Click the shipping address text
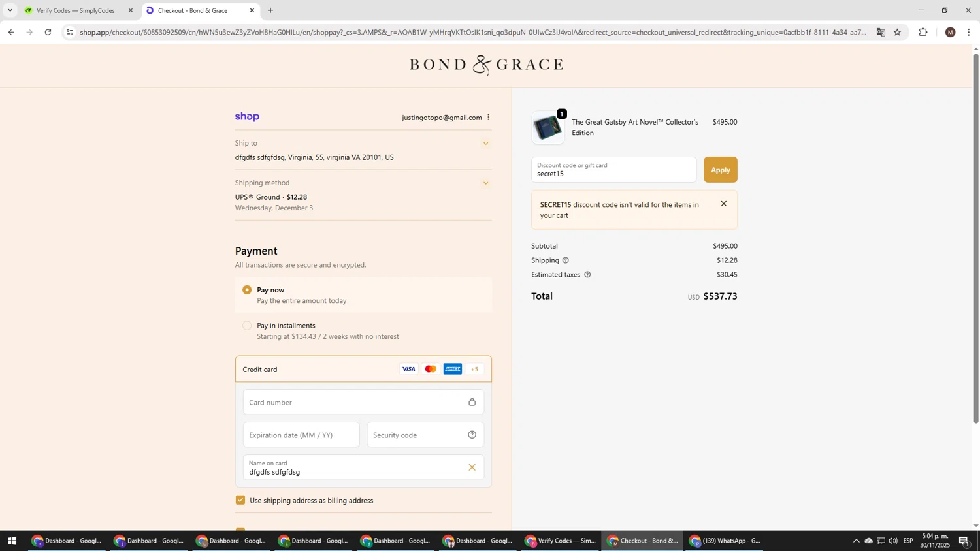This screenshot has height=551, width=980. pyautogui.click(x=314, y=157)
